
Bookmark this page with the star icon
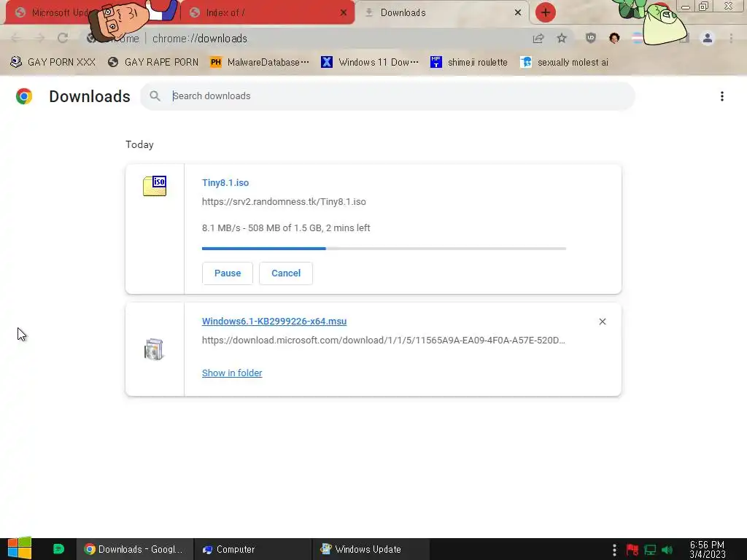(562, 39)
